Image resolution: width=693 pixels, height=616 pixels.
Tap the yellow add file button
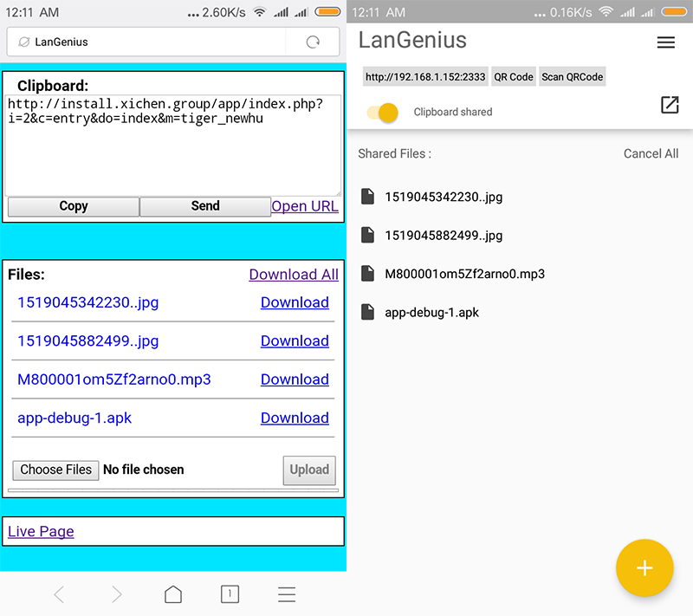pos(644,567)
